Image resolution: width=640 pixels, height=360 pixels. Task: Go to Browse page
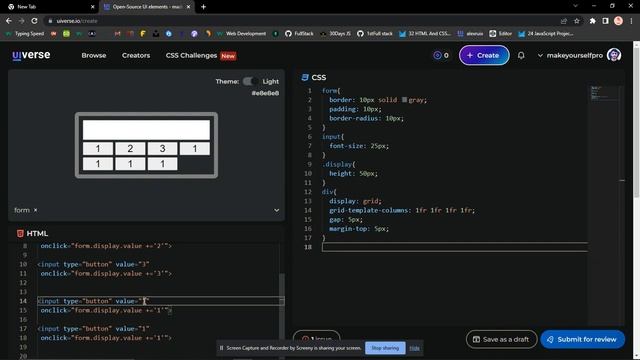coord(93,55)
